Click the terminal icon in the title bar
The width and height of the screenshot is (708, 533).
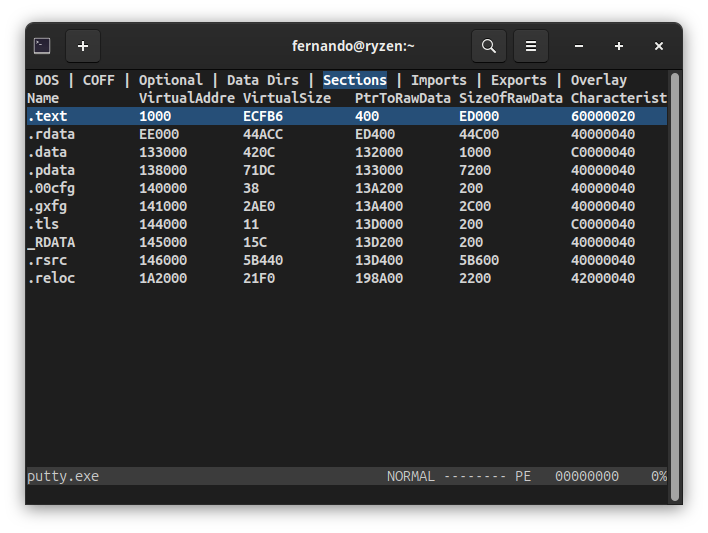coord(42,46)
